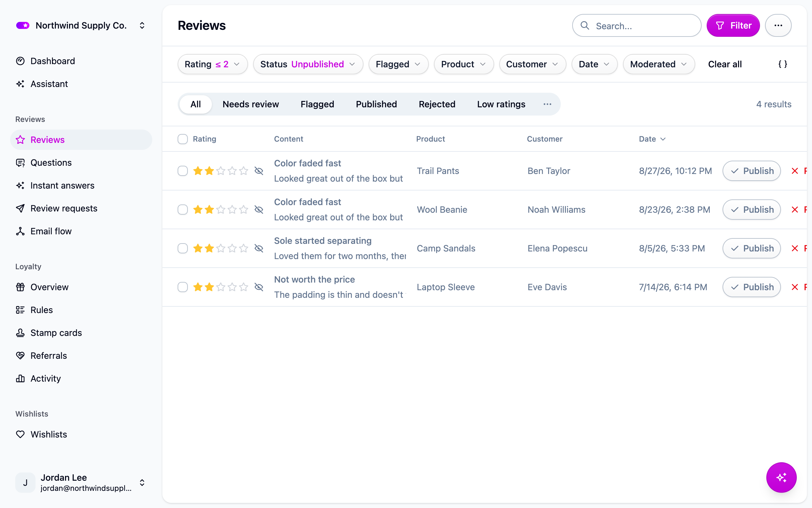The image size is (812, 508).
Task: Select the Laptop Sleeve review checkbox
Action: click(x=182, y=287)
